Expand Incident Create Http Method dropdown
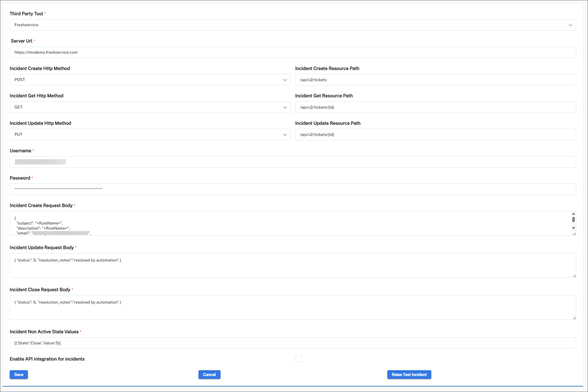588x392 pixels. tap(150, 80)
